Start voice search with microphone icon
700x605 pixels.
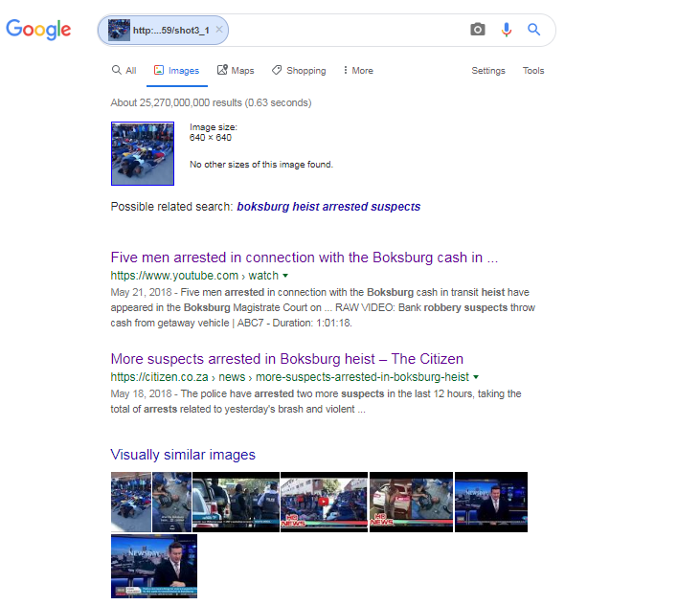[x=507, y=30]
